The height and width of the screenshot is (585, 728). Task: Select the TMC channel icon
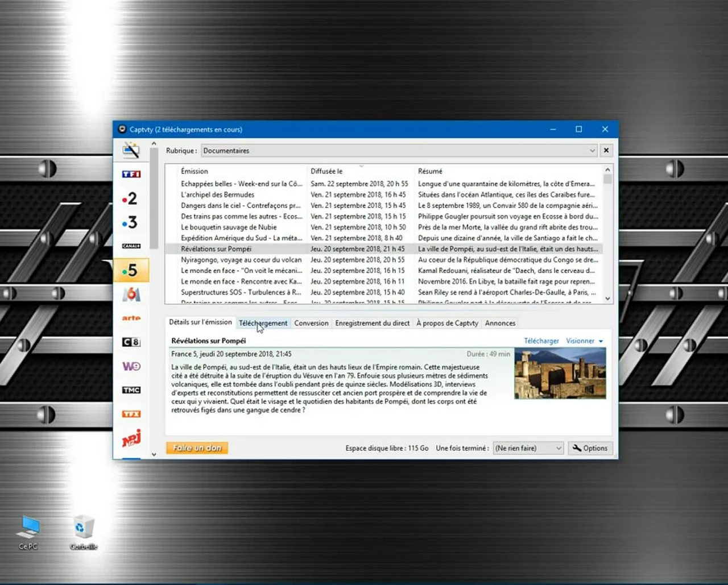(x=131, y=390)
